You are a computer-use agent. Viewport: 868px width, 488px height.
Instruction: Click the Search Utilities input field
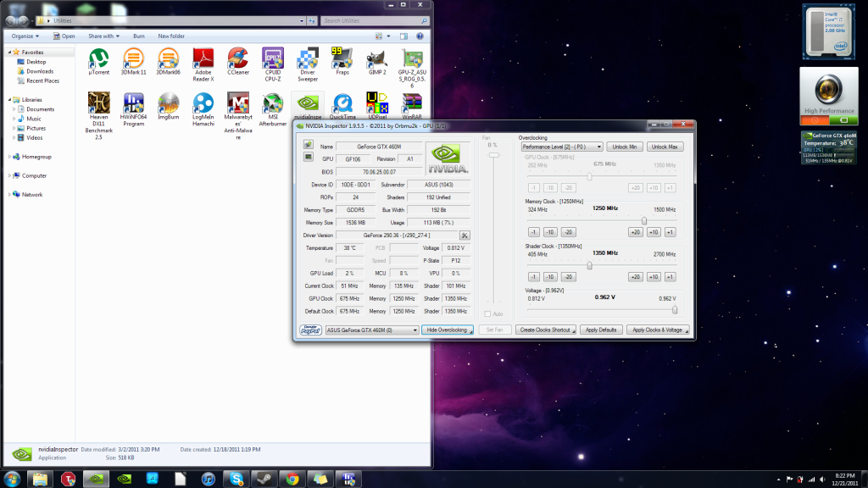(x=375, y=20)
